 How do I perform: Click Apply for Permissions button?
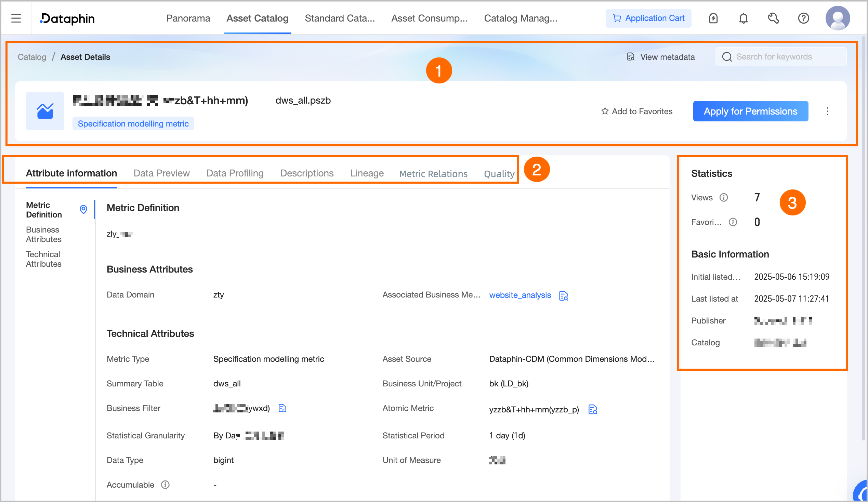pyautogui.click(x=750, y=111)
